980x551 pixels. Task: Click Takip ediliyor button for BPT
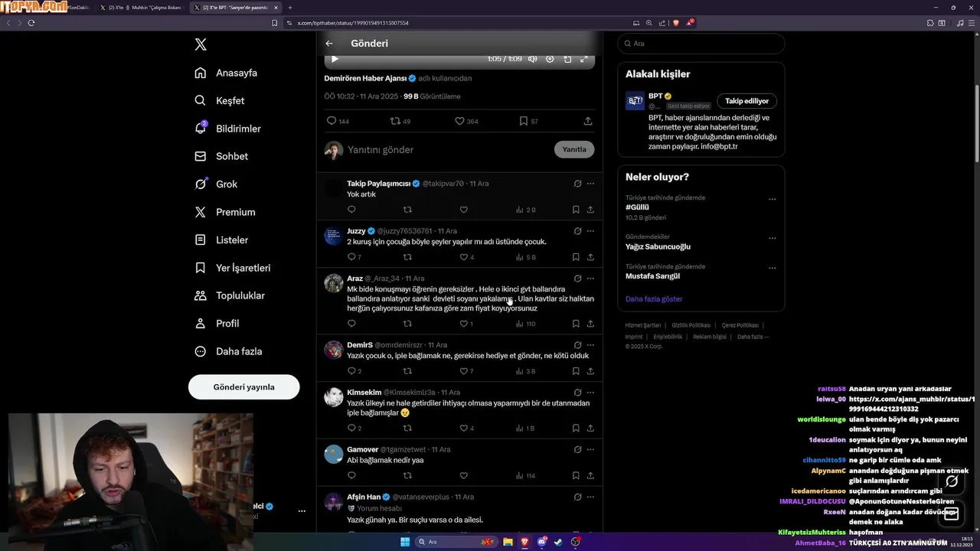coord(747,101)
